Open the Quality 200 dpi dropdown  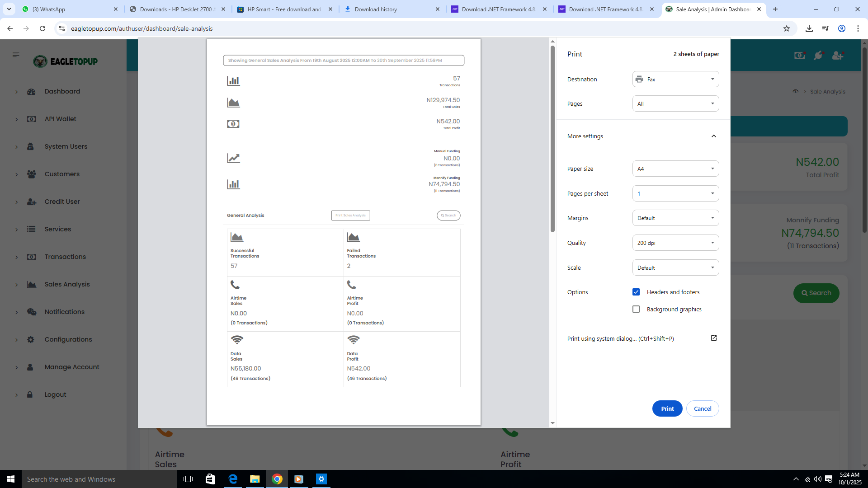click(675, 243)
